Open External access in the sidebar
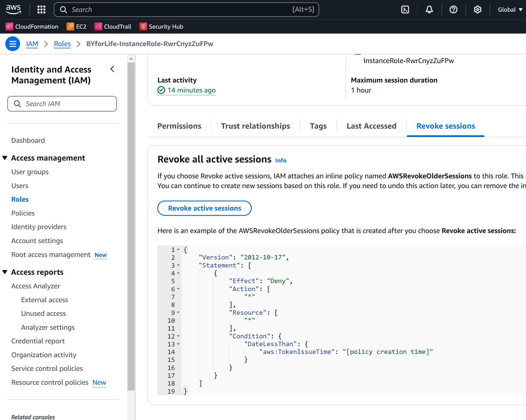This screenshot has width=526, height=420. tap(45, 300)
